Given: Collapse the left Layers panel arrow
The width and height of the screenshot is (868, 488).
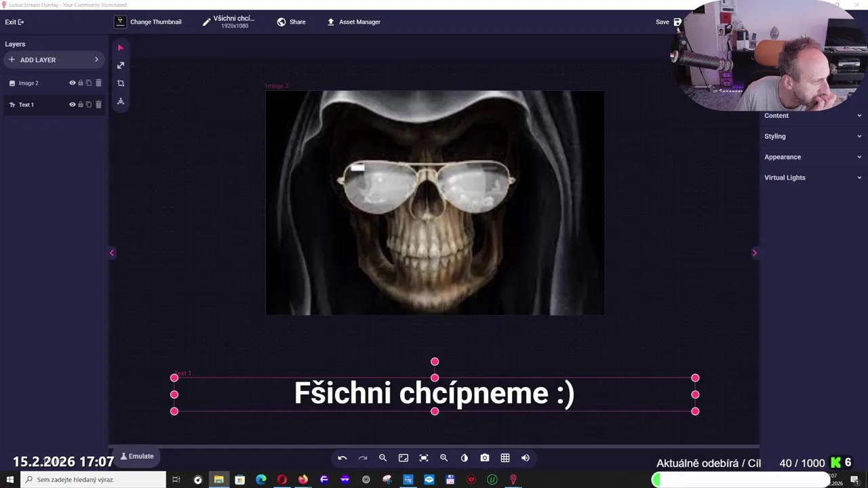Looking at the screenshot, I should pyautogui.click(x=112, y=253).
